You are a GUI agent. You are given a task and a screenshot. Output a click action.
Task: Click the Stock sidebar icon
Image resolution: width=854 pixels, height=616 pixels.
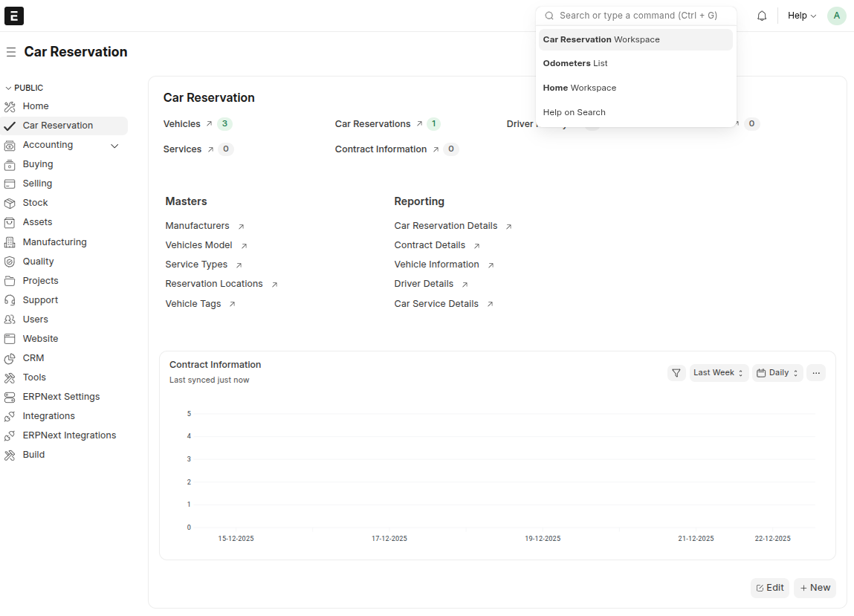[x=10, y=203]
